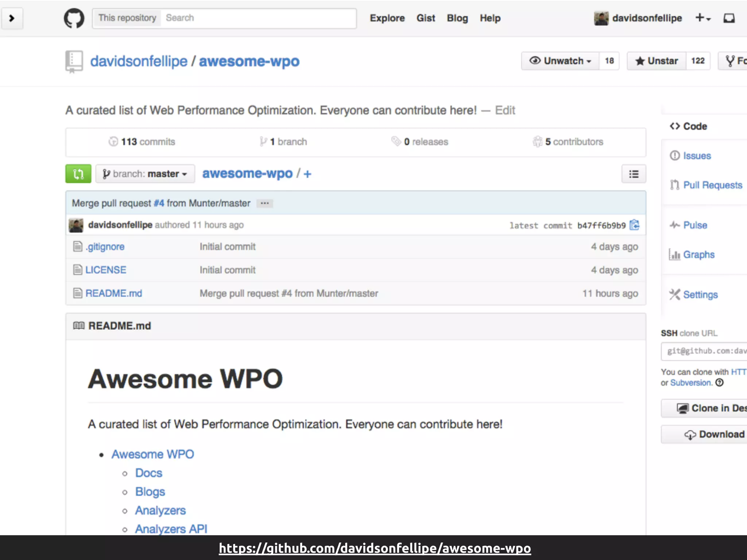Viewport: 747px width, 560px height.
Task: Open the Unwatch dropdown
Action: coord(560,61)
